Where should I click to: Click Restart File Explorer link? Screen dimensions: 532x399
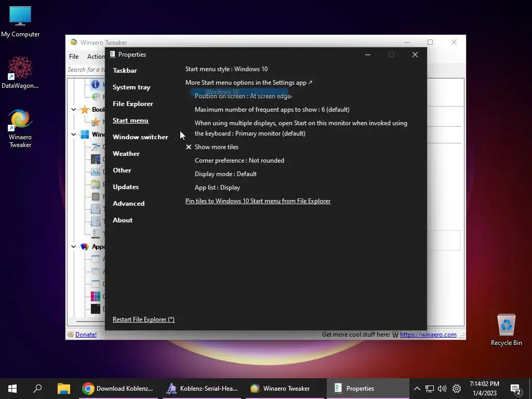pos(143,320)
